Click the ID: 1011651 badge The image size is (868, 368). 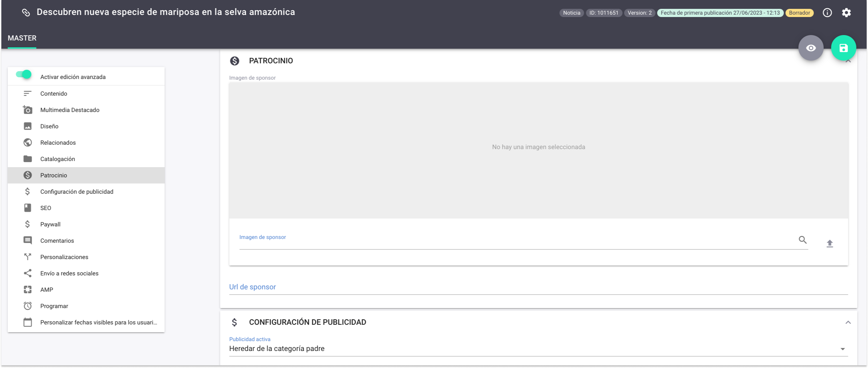tap(604, 13)
